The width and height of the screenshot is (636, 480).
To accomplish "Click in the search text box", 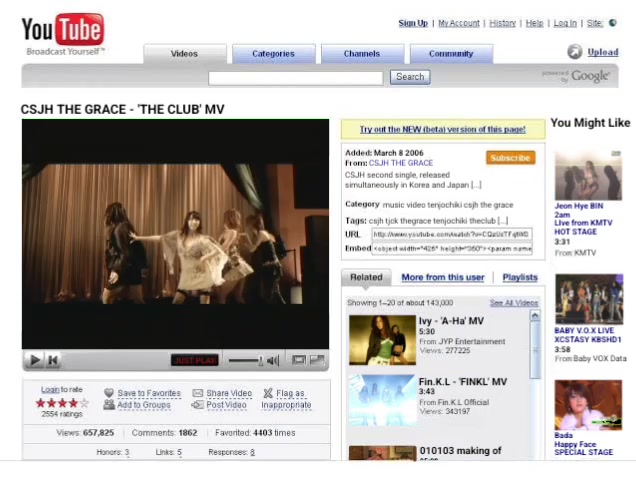I will [x=296, y=78].
